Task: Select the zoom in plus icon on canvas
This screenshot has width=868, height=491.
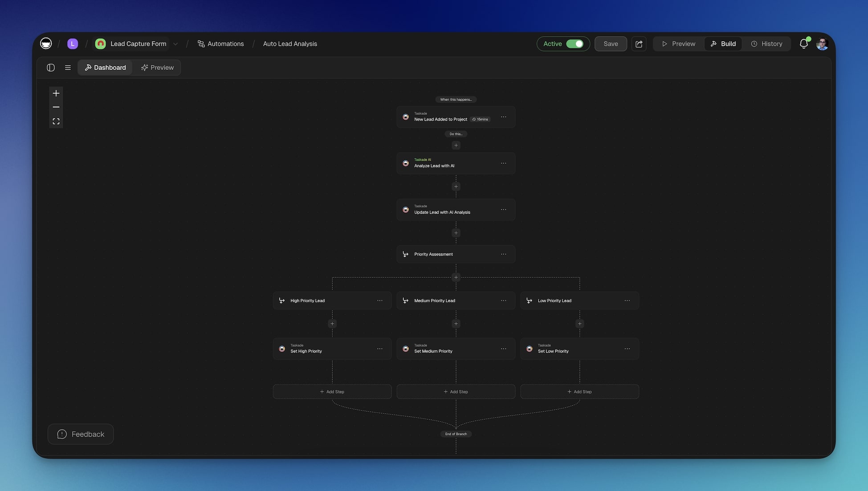Action: 56,93
